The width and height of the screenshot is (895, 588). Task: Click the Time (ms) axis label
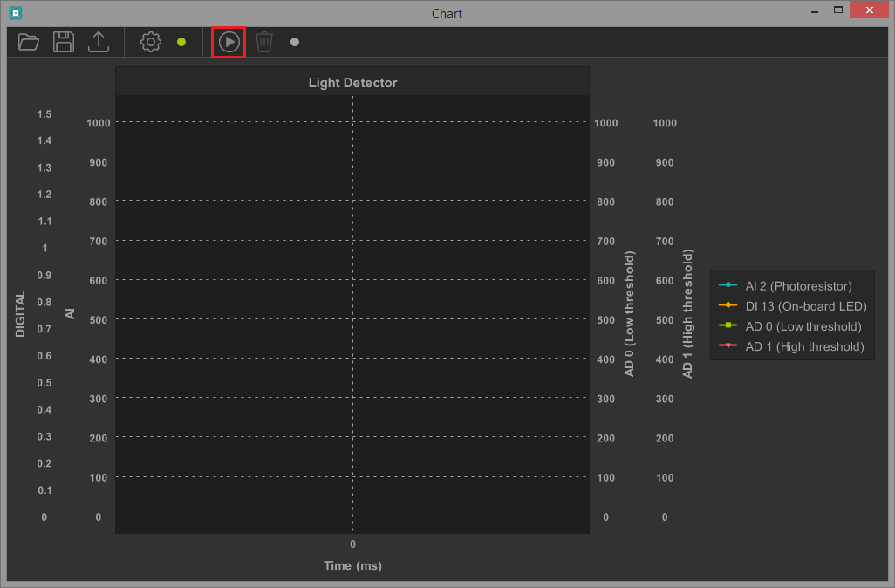352,565
